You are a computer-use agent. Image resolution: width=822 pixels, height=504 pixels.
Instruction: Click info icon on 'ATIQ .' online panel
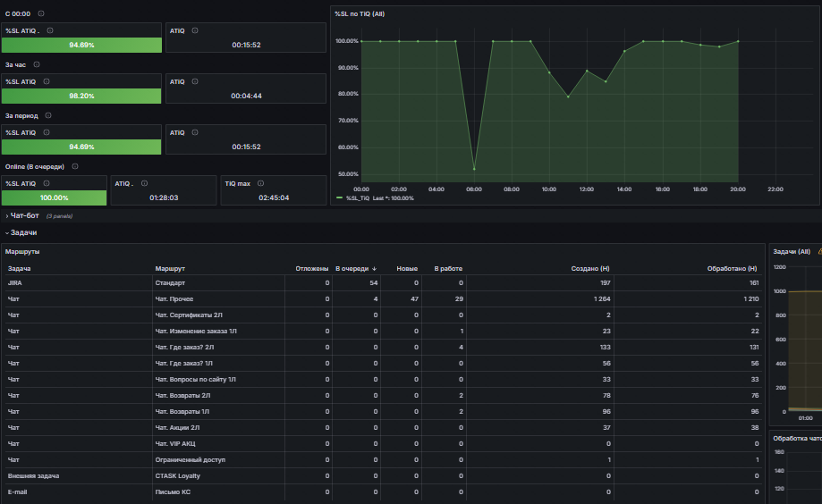click(144, 183)
